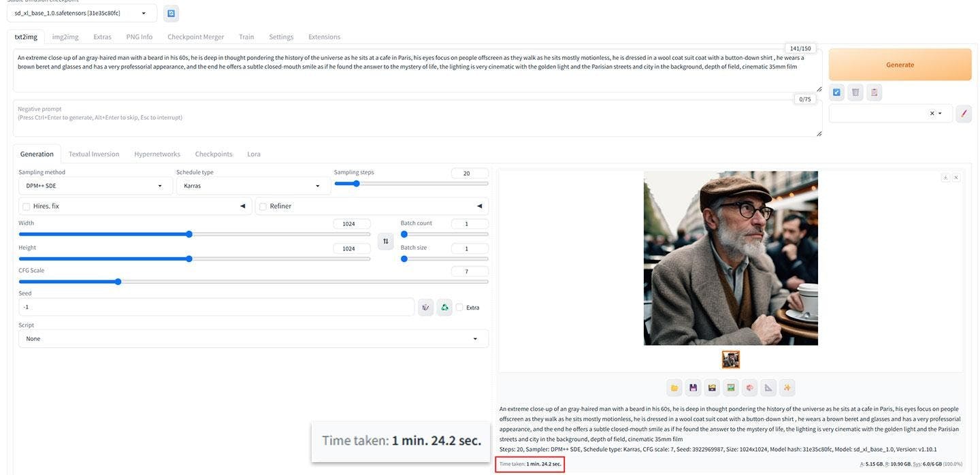The image size is (980, 475).
Task: Swap width and height values
Action: tap(386, 241)
